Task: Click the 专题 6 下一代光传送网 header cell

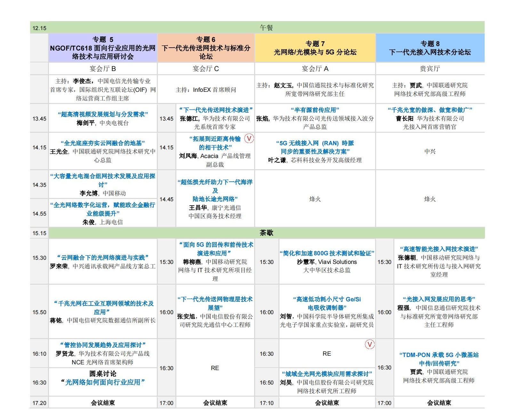Action: (x=206, y=48)
